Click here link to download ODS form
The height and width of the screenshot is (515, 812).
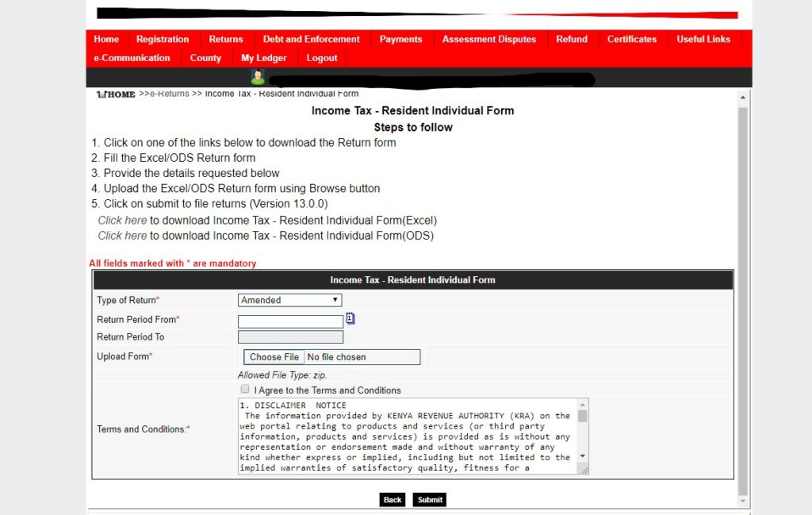click(x=122, y=236)
